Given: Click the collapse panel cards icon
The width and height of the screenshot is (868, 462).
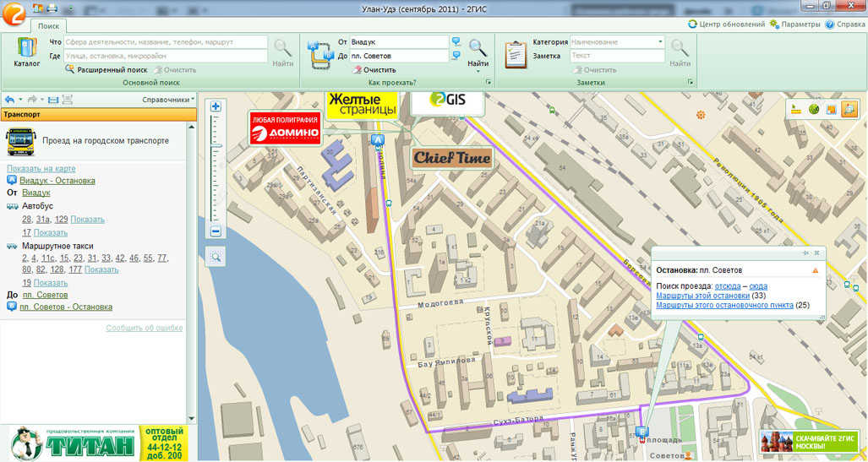Looking at the screenshot, I should [53, 100].
